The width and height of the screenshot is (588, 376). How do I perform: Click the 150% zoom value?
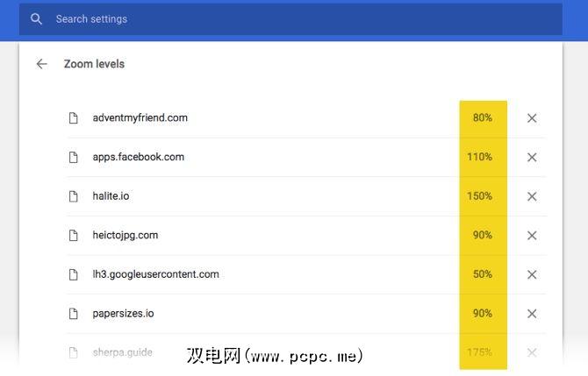(480, 196)
